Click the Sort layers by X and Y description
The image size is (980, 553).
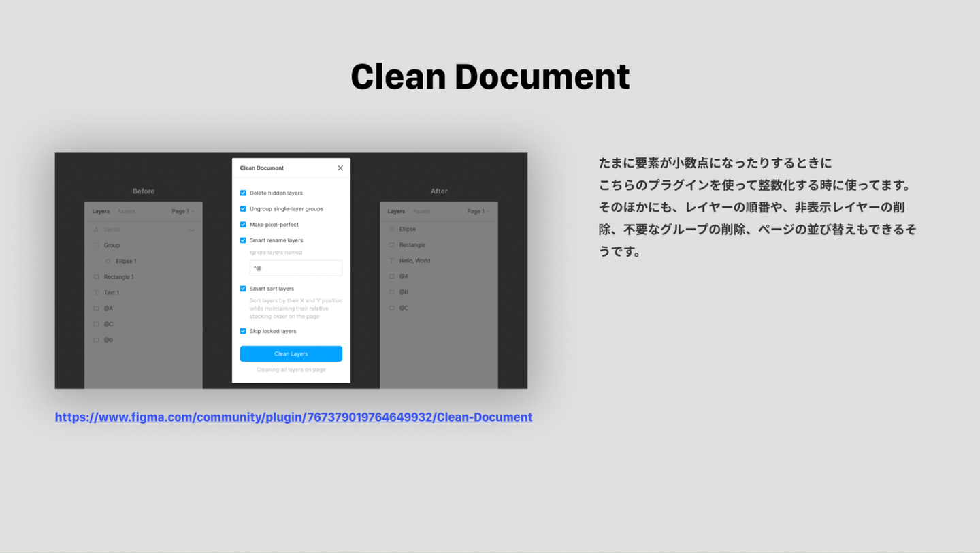point(296,309)
